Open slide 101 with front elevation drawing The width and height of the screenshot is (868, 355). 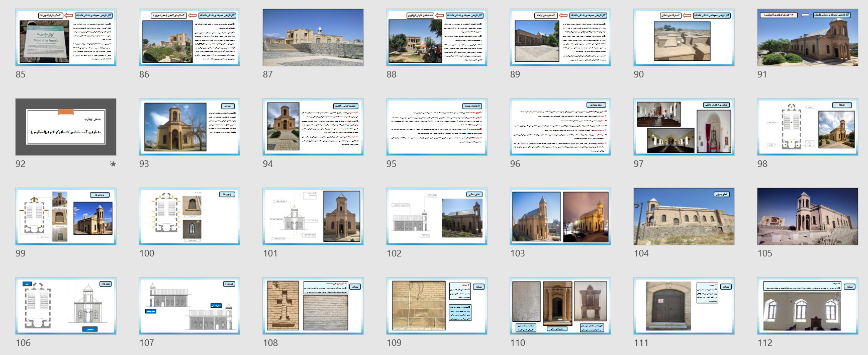point(313,216)
